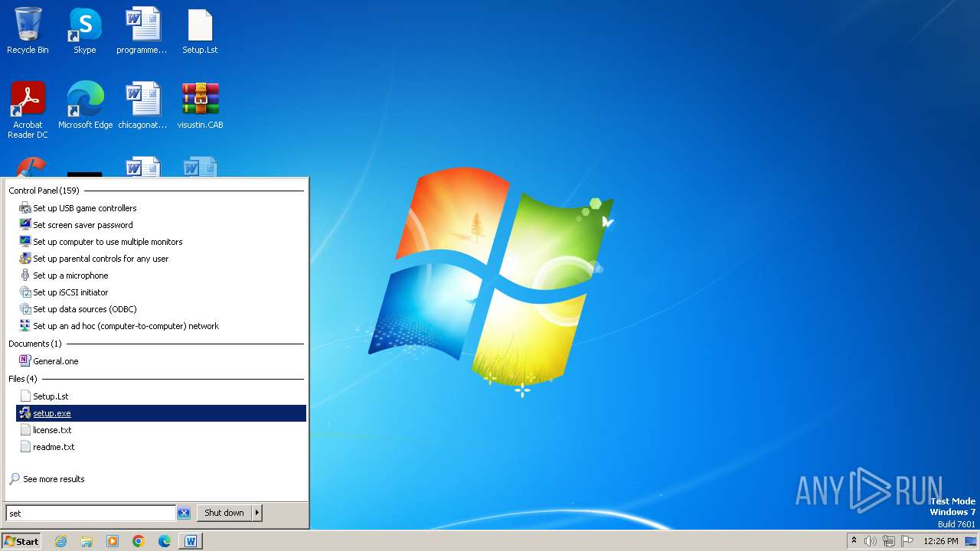Open Set up a microphone
The image size is (980, 551).
tap(161, 275)
